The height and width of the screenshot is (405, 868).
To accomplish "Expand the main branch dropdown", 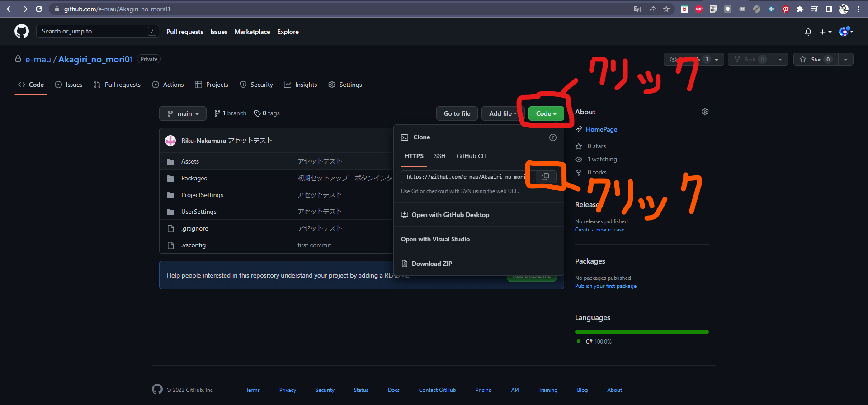I will 183,113.
